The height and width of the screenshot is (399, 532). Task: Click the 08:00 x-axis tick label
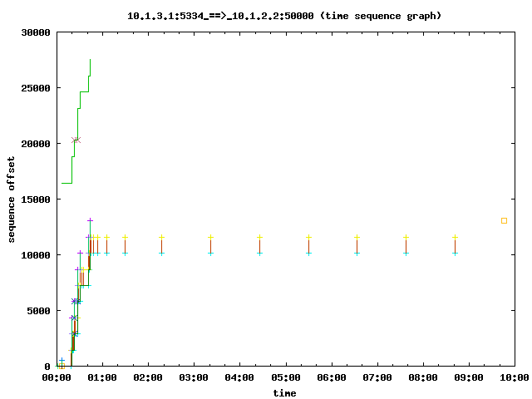pos(422,377)
